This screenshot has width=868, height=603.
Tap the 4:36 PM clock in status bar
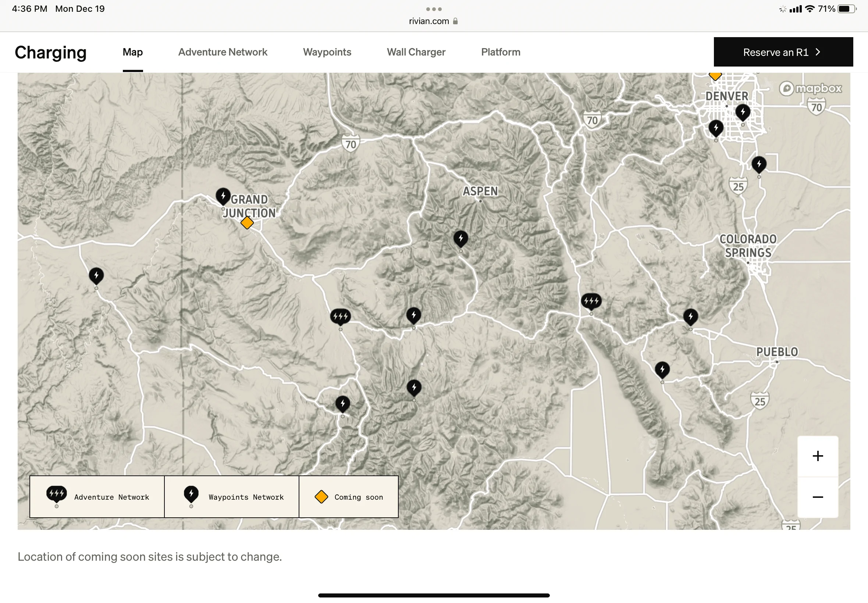(x=29, y=9)
